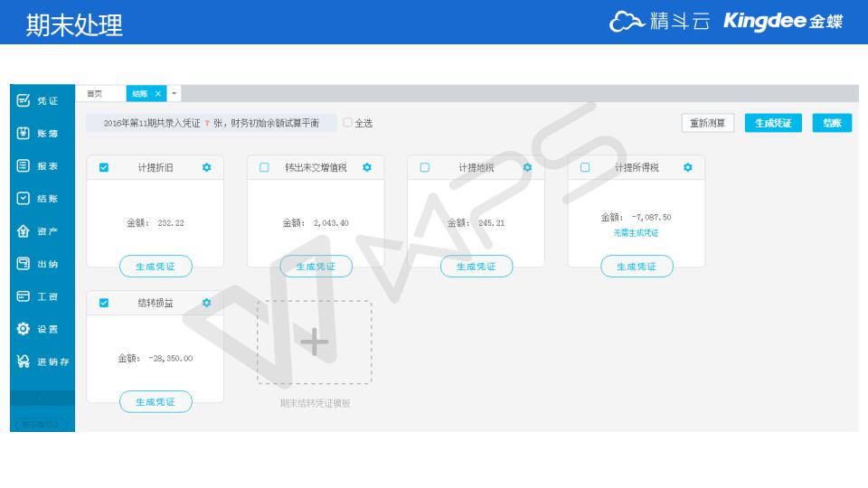Viewport: 868px width, 488px height.
Task: Tick the 计提地税 card checkbox
Action: click(x=425, y=167)
